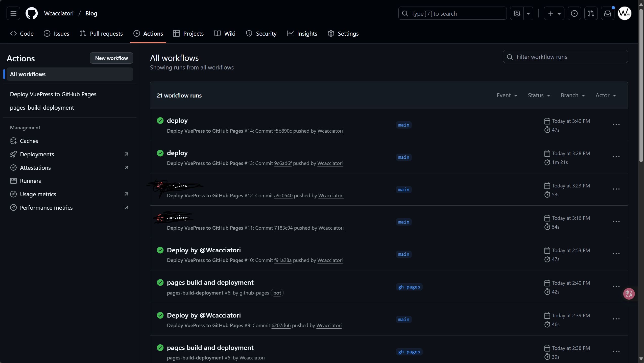
Task: Expand the Event filter dropdown
Action: (x=507, y=95)
